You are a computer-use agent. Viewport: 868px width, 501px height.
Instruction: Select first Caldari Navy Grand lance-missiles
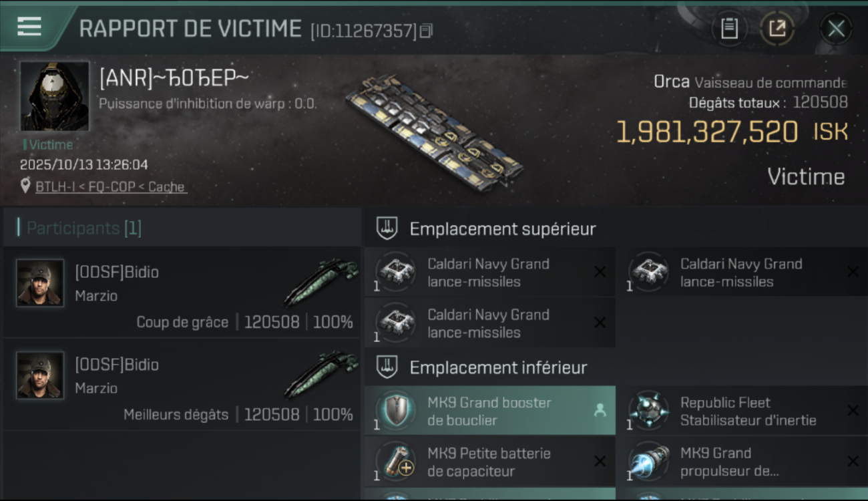point(489,273)
